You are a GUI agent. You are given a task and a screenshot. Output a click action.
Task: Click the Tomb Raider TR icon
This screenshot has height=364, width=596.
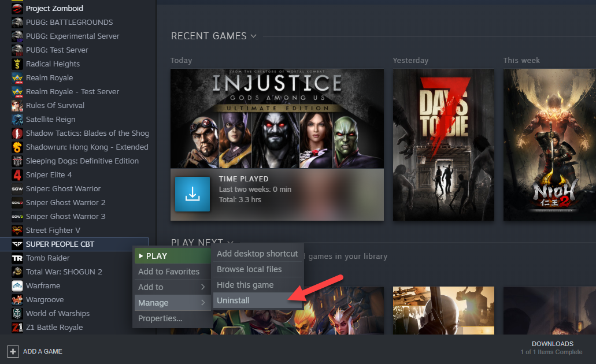point(17,258)
